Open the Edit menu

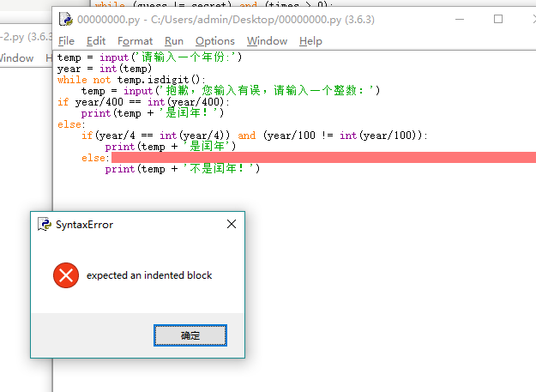(96, 41)
